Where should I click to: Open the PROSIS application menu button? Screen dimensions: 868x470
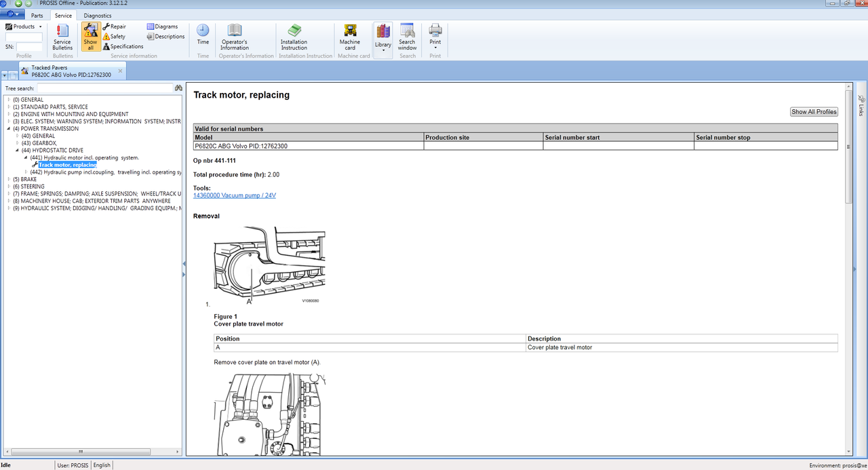pos(13,15)
